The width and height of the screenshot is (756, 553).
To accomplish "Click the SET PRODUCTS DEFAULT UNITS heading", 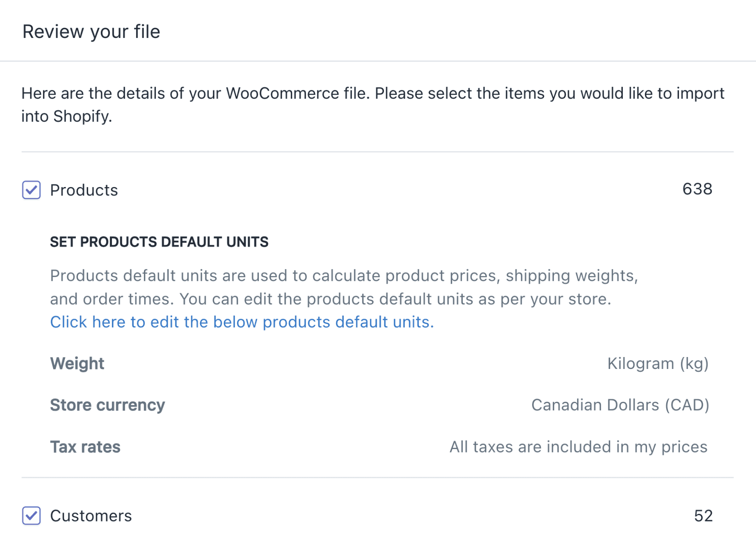I will [x=159, y=242].
